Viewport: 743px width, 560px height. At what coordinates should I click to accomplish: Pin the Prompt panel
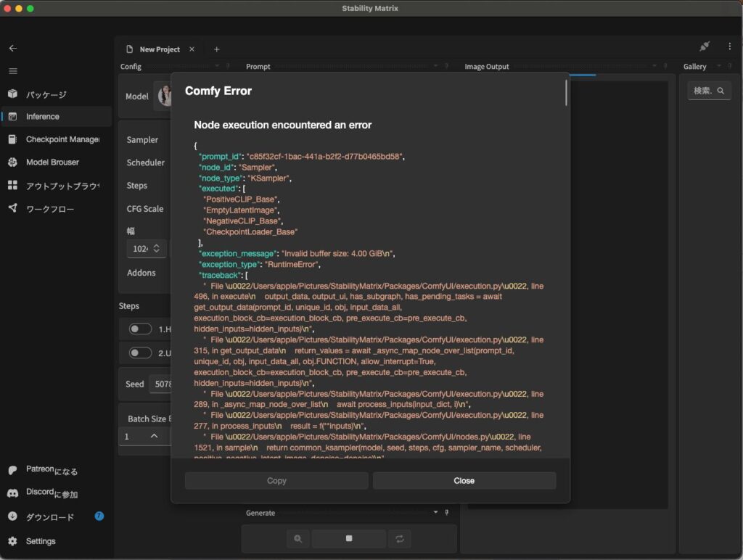(447, 66)
